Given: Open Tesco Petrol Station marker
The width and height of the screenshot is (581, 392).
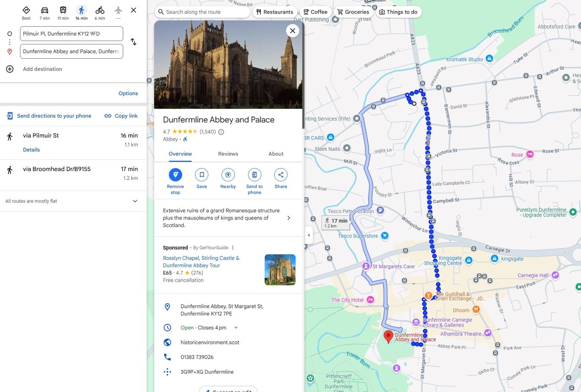Looking at the screenshot, I should 380,210.
